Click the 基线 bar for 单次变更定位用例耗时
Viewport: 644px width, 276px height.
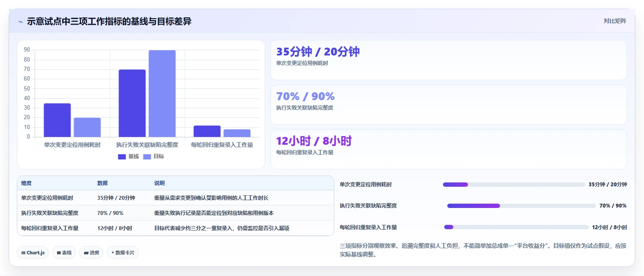point(57,120)
